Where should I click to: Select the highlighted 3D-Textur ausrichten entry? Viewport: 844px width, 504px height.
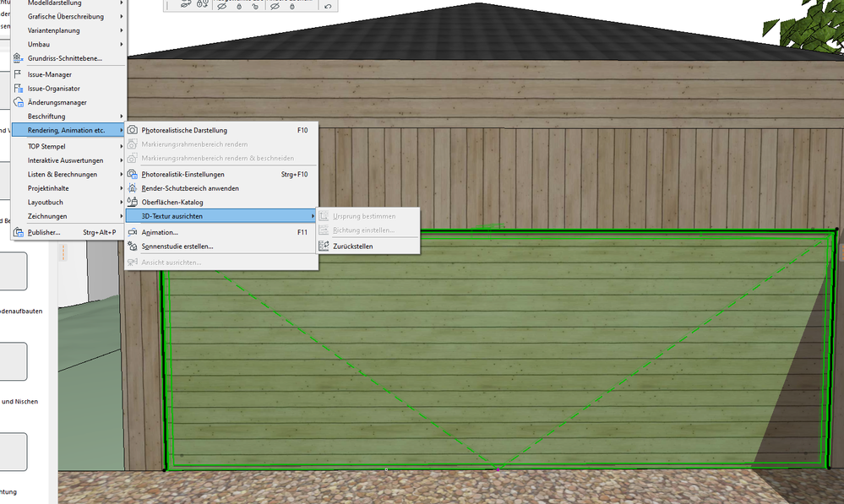point(221,216)
